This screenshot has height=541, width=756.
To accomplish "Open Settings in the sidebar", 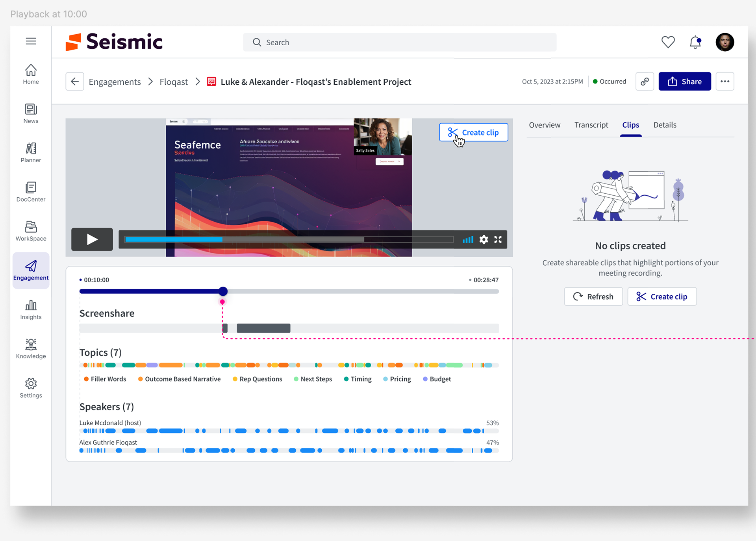I will (31, 388).
